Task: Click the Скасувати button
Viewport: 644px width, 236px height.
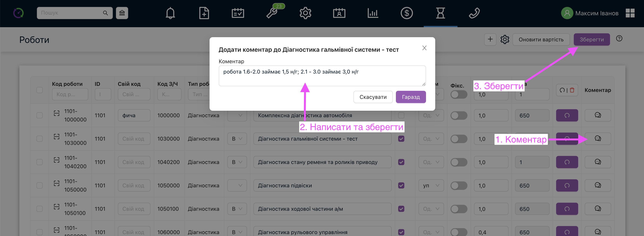Action: [x=373, y=97]
